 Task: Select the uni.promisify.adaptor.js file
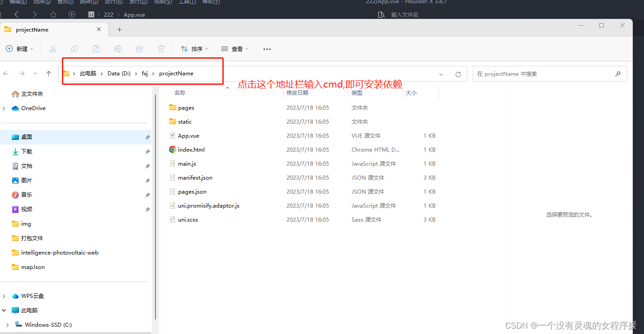209,205
